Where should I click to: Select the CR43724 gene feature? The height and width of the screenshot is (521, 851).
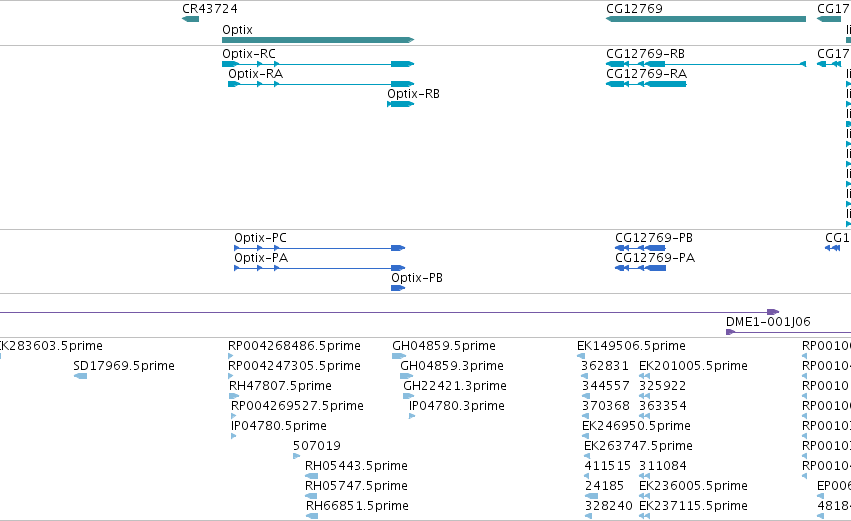tap(190, 19)
